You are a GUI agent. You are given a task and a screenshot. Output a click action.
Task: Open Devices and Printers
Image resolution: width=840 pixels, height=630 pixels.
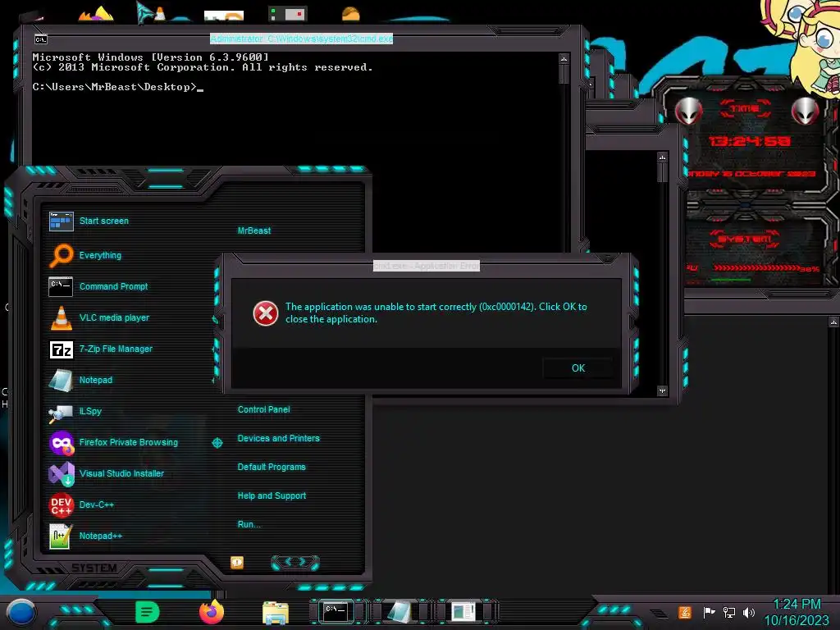[x=279, y=438]
